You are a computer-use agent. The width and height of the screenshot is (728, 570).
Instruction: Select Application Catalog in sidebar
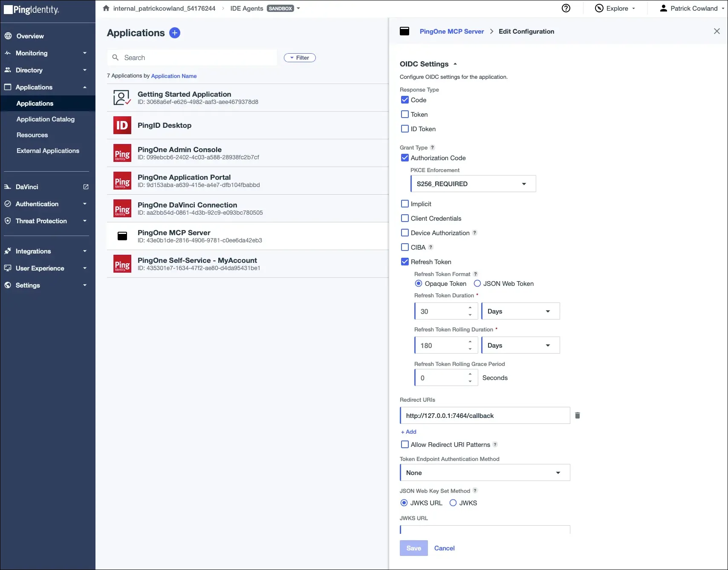pyautogui.click(x=45, y=119)
